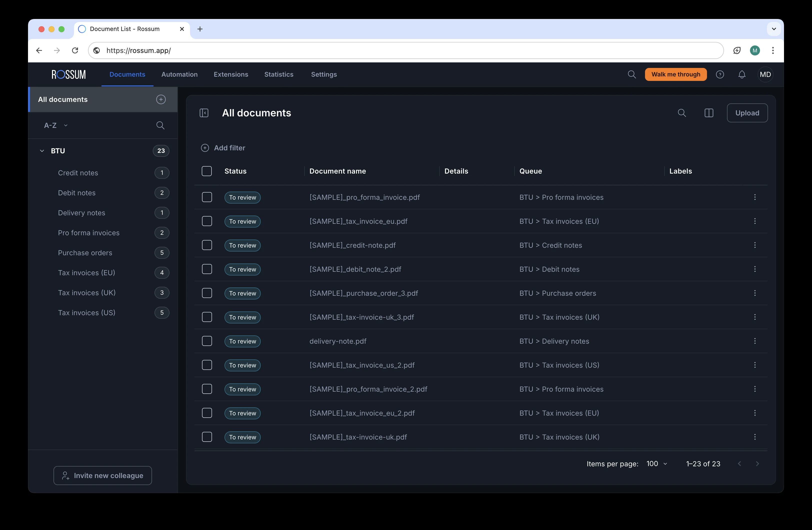The height and width of the screenshot is (530, 812).
Task: Open more options for tax-invoice-uk.pdf row
Action: pos(755,437)
